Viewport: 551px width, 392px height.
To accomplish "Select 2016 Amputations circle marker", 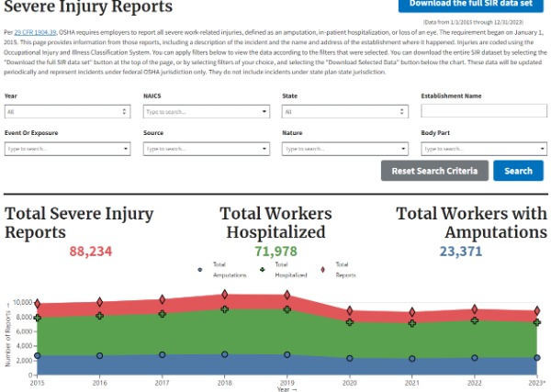I will click(x=100, y=356).
